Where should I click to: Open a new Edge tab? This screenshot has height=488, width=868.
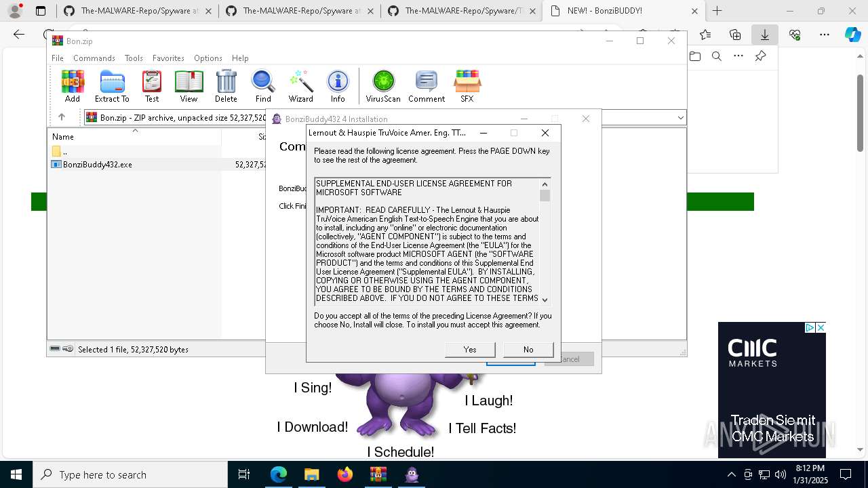[717, 11]
